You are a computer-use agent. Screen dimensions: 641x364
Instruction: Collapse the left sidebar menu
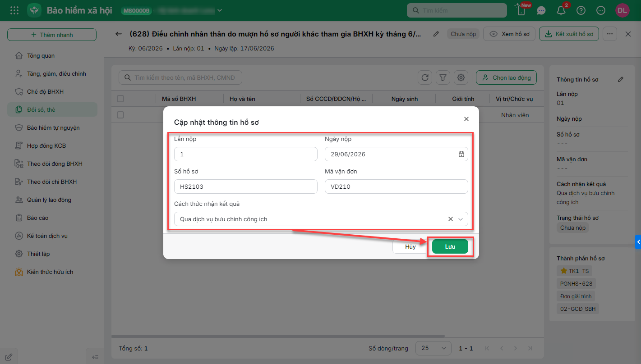[x=95, y=357]
